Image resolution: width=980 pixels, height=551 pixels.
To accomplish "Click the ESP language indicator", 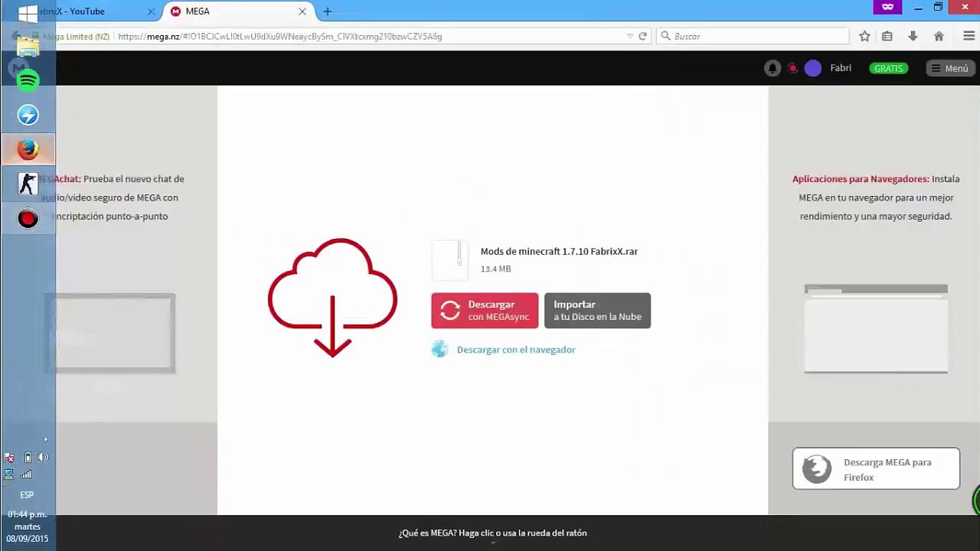I will (27, 495).
